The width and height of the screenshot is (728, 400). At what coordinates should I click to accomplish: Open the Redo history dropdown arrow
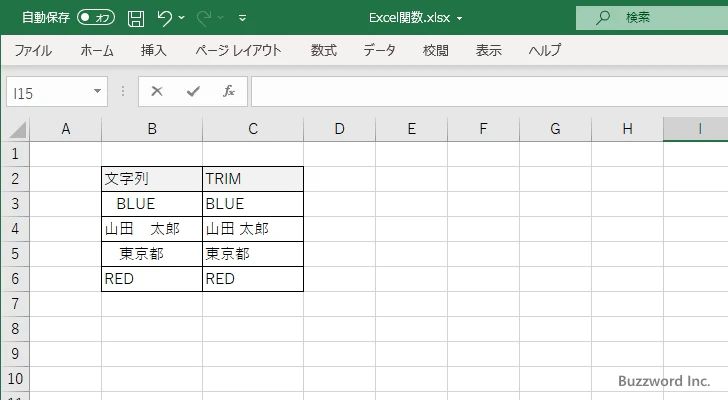[221, 18]
